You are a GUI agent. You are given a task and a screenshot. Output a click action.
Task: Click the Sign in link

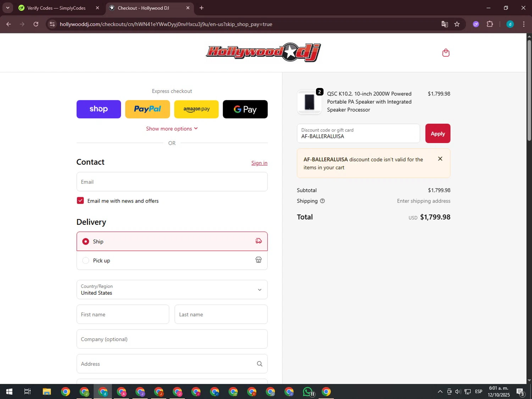tap(259, 163)
